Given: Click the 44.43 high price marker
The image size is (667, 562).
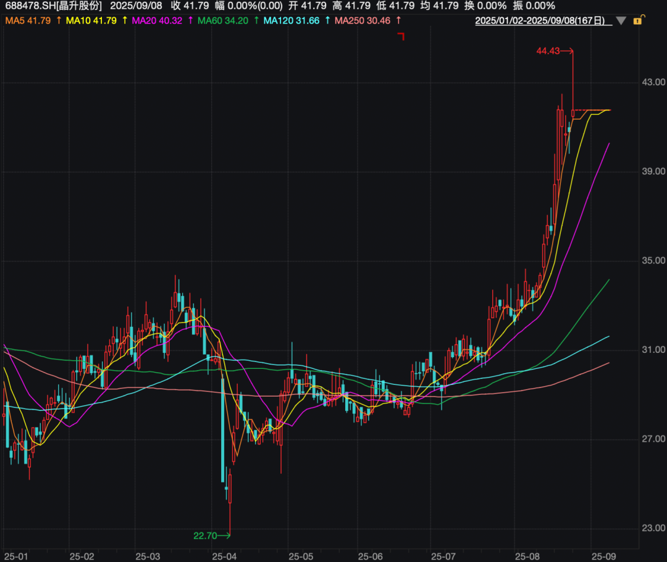Looking at the screenshot, I should [x=548, y=51].
